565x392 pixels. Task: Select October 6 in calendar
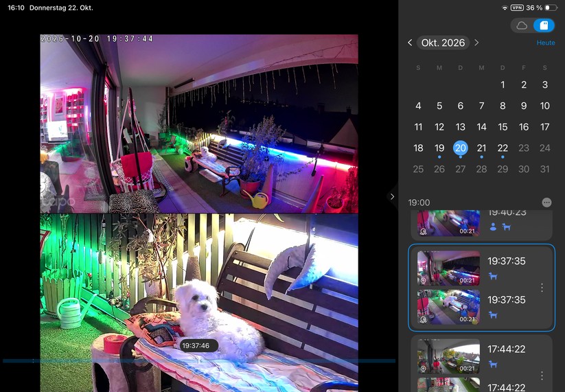coord(460,106)
